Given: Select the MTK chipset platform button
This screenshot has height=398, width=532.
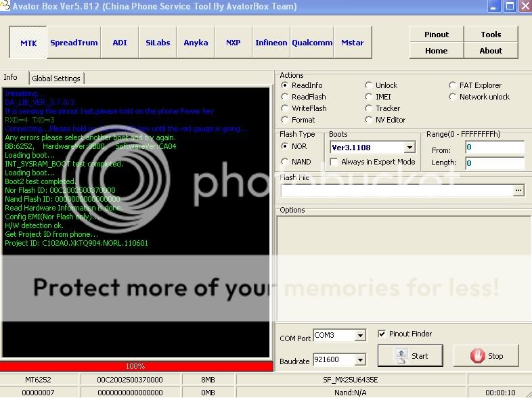Looking at the screenshot, I should pyautogui.click(x=28, y=43).
